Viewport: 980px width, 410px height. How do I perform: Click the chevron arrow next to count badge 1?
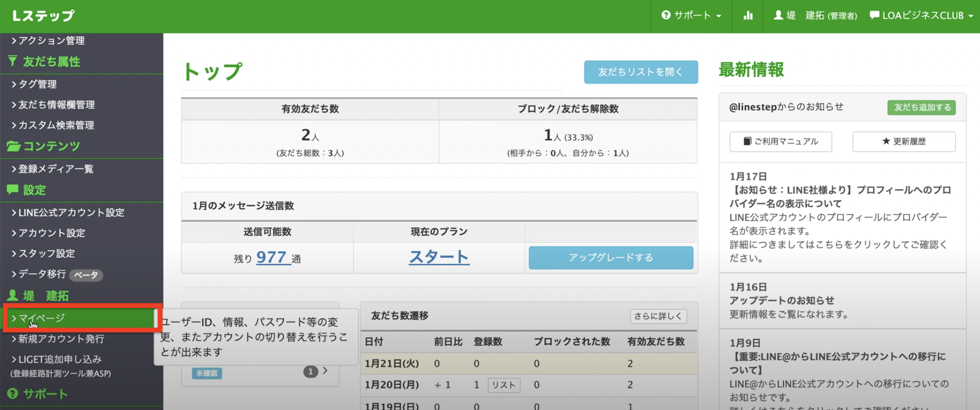click(326, 371)
